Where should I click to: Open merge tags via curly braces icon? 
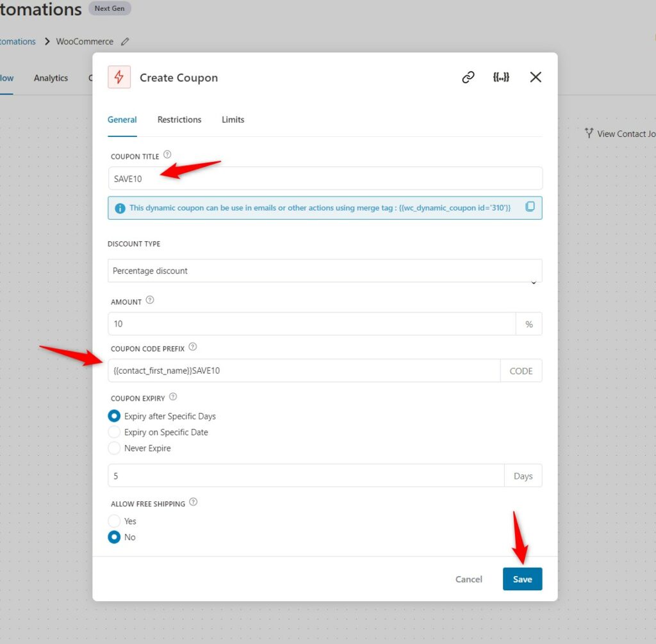(501, 77)
